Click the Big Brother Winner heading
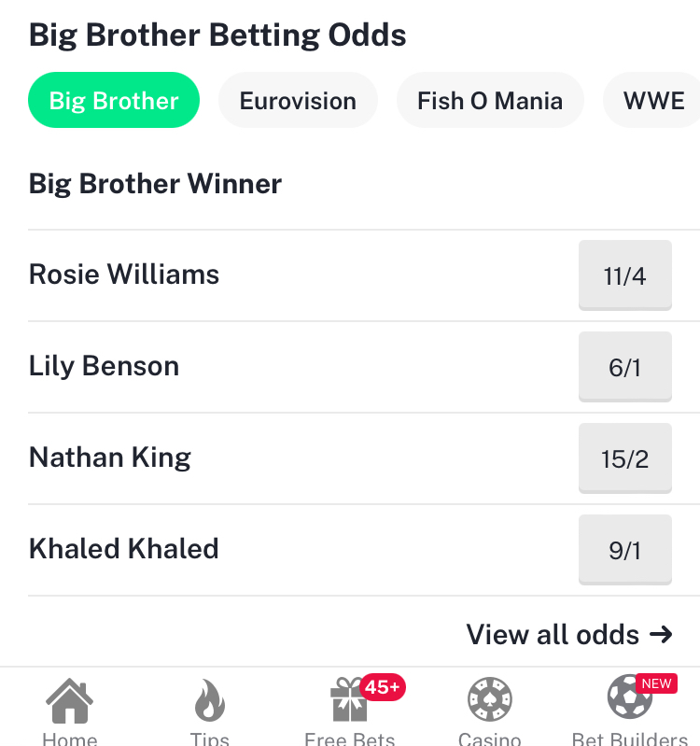700x746 pixels. 155,184
